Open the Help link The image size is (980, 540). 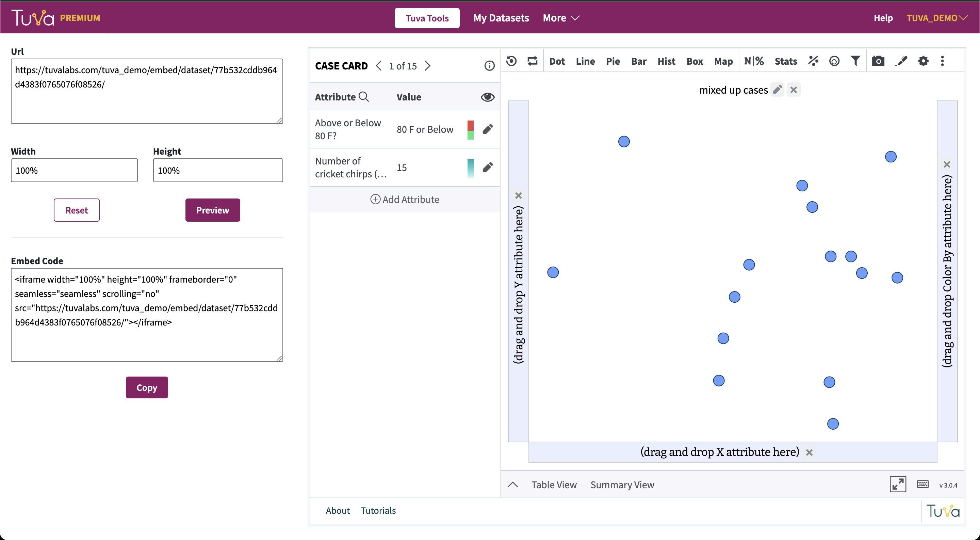[x=883, y=18]
